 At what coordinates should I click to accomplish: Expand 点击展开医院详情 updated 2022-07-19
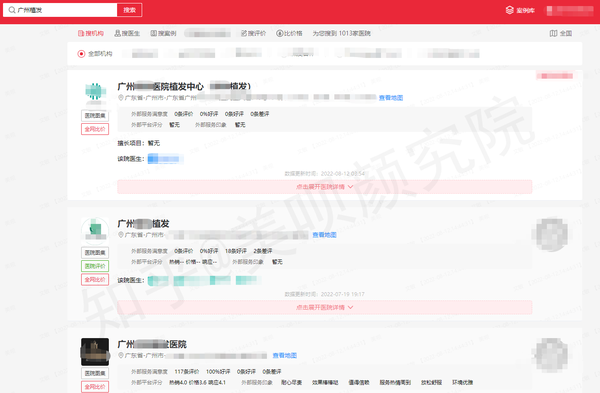tap(324, 307)
